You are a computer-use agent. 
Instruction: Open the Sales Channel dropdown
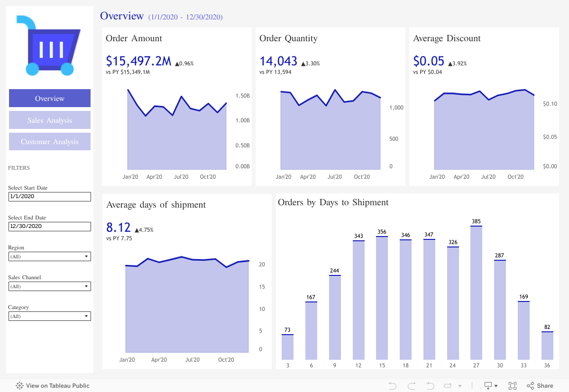(x=49, y=286)
